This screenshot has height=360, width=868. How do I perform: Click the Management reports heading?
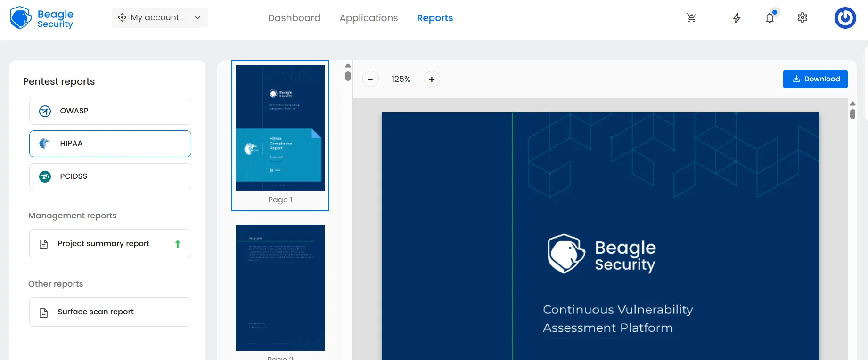(x=73, y=216)
